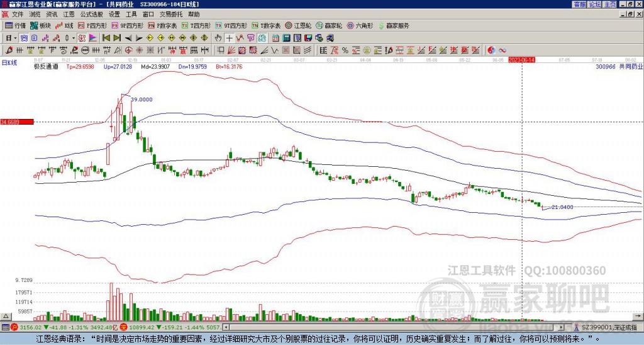Click the 客服 link in title bar

coord(579,4)
